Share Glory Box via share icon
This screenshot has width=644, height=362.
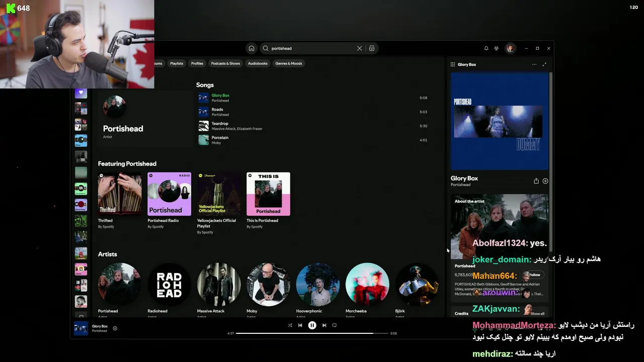pyautogui.click(x=536, y=181)
